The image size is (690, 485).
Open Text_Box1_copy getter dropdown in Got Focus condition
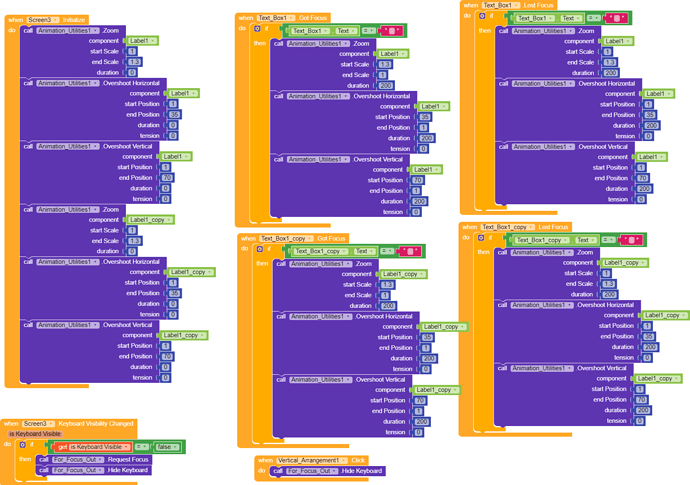(319, 251)
